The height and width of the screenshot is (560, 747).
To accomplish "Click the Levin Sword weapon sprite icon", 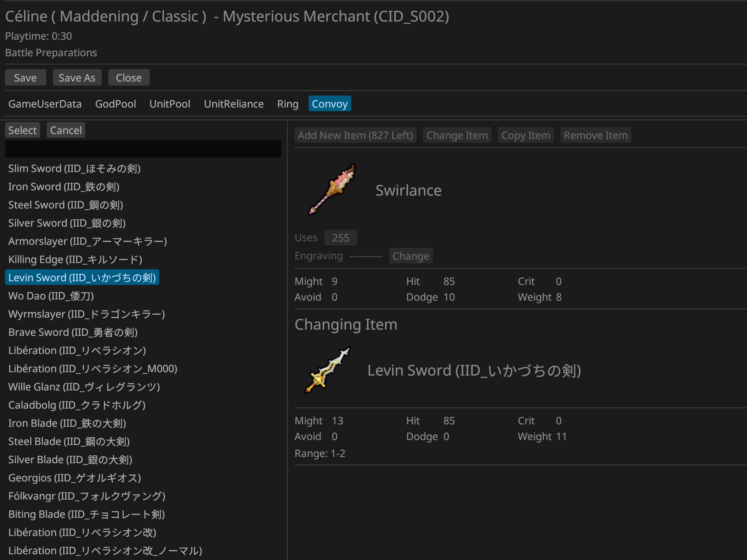I will (x=327, y=370).
